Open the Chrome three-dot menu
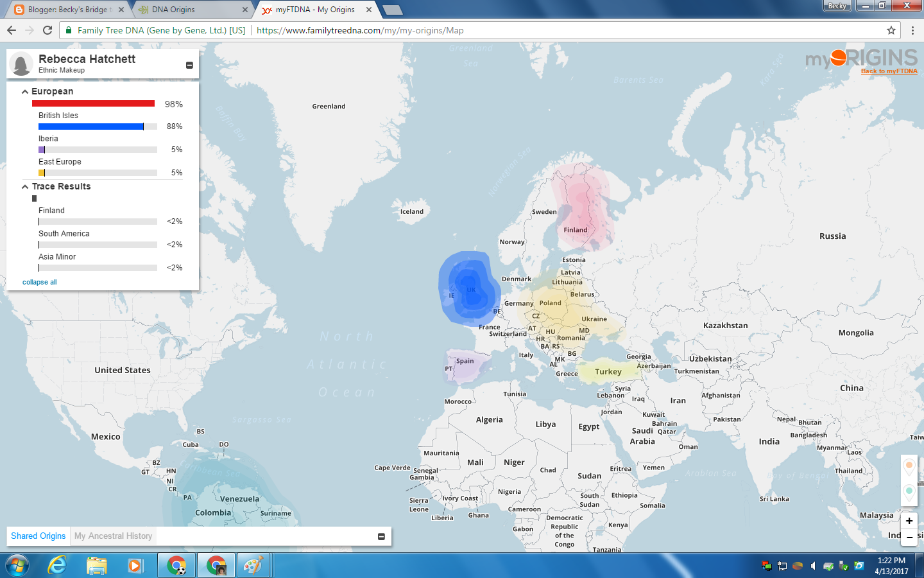 point(912,30)
